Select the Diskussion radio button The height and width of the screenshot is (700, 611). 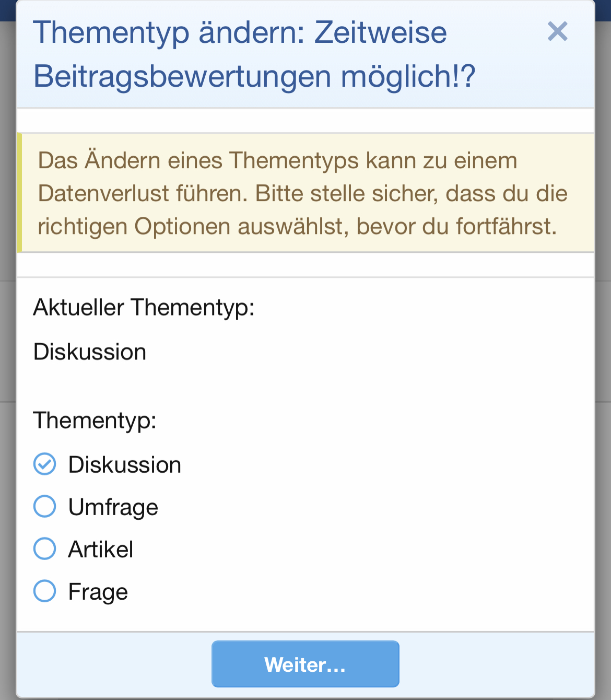44,464
